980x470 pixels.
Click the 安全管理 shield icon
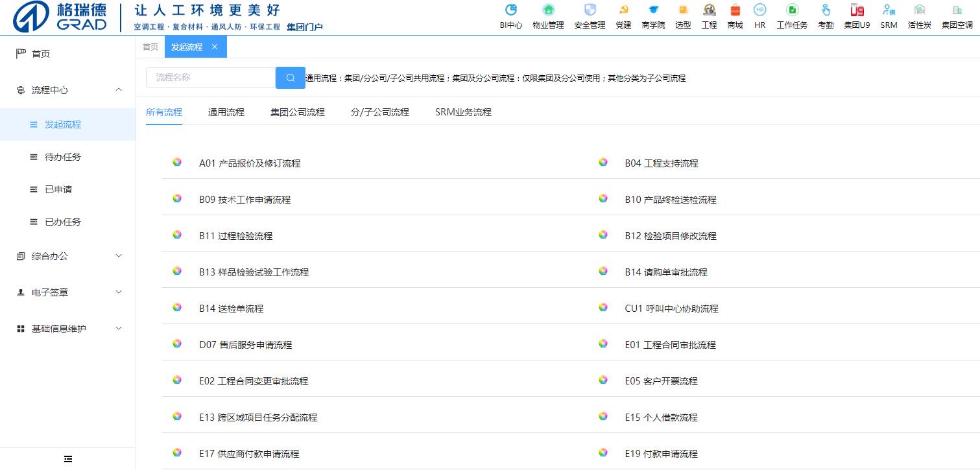[x=590, y=10]
